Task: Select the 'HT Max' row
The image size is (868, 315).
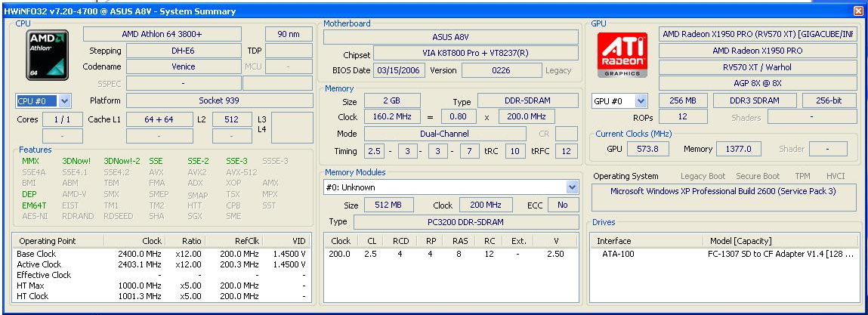Action: pos(161,286)
